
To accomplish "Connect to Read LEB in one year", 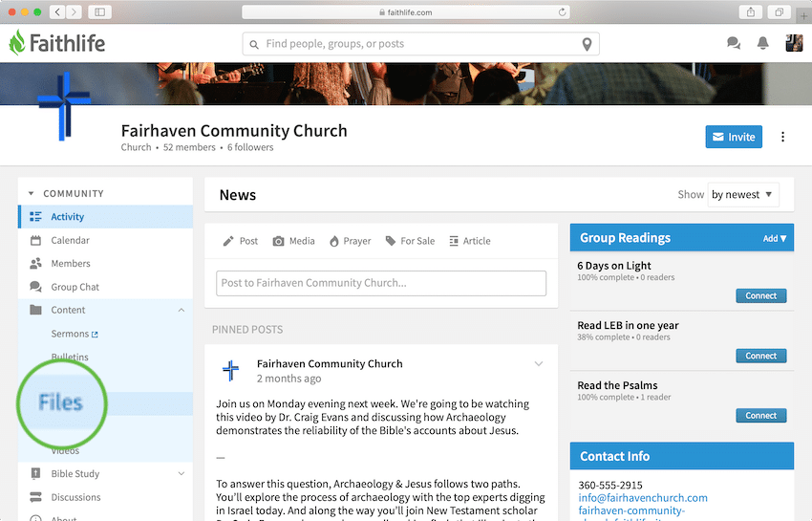I will click(x=760, y=356).
